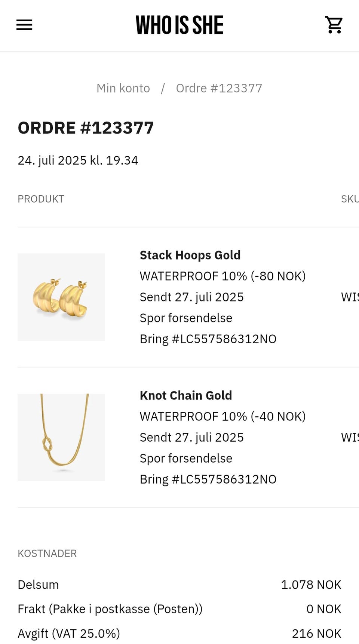Click the PRODUKT column header
Image resolution: width=359 pixels, height=644 pixels.
tap(41, 199)
